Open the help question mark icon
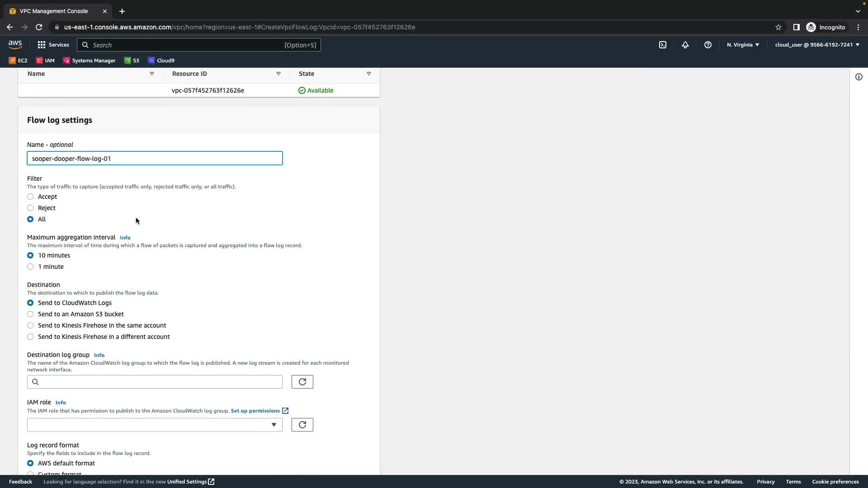The height and width of the screenshot is (488, 868). pos(708,45)
